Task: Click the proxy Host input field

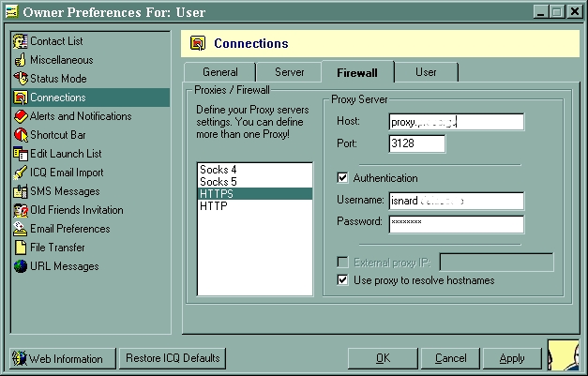Action: click(457, 122)
